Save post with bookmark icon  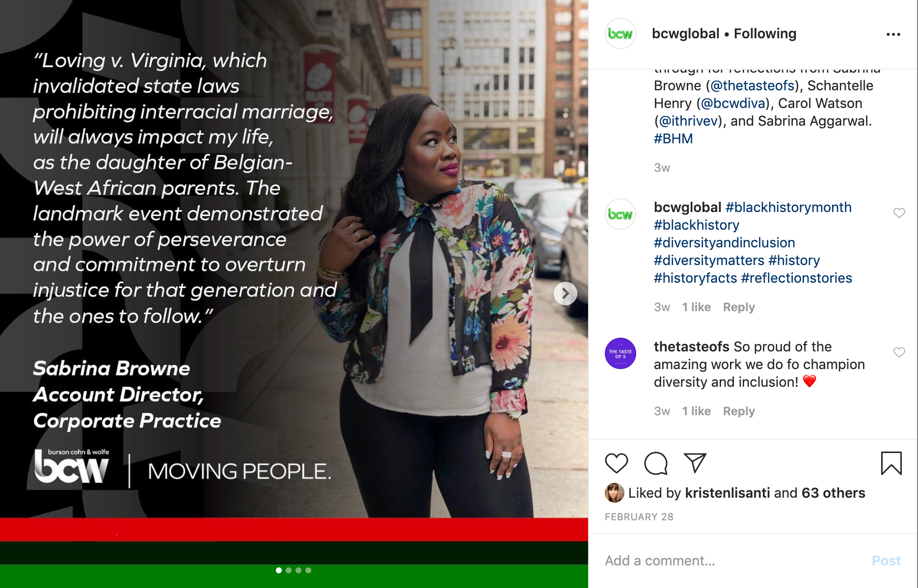coord(891,463)
